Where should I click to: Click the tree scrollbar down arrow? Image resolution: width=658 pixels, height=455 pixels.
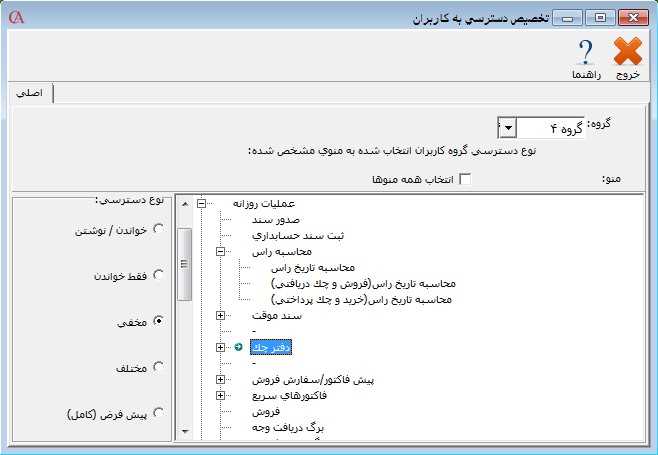click(x=184, y=431)
